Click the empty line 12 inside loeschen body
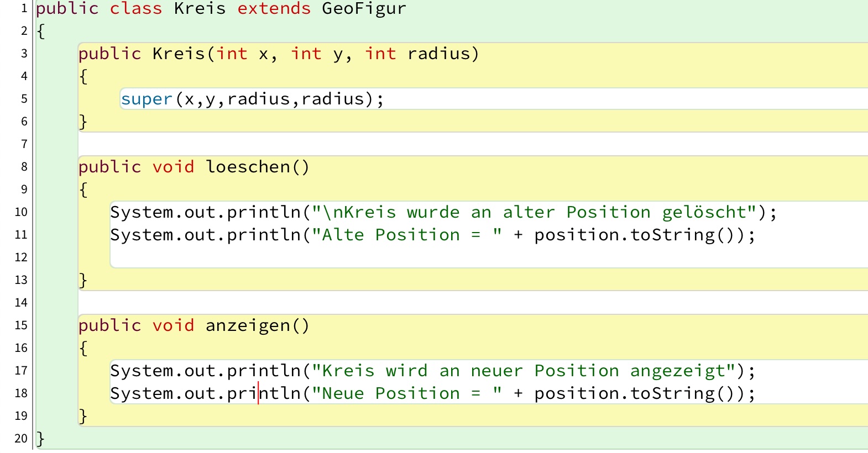This screenshot has width=868, height=453. 387,257
